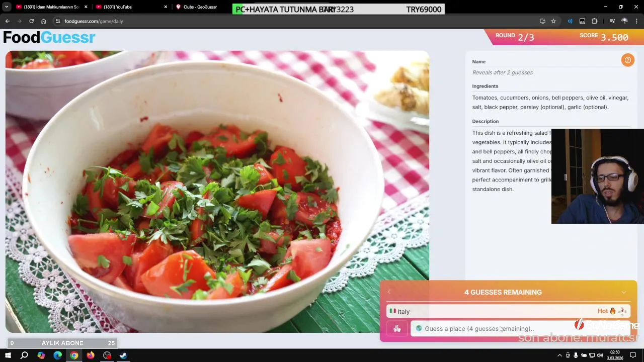This screenshot has width=644, height=362.
Task: Click the network icon in system tray
Action: coord(592,355)
